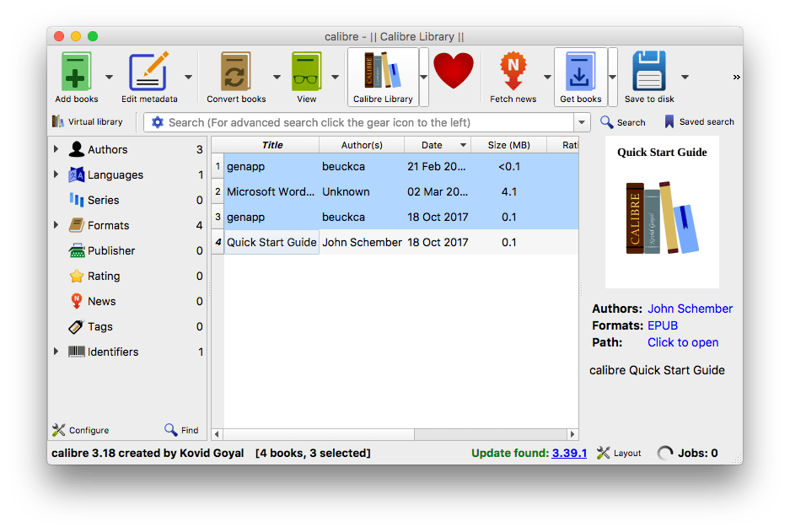This screenshot has height=532, width=790.
Task: Click the book list horizontal scrollbar thumb
Action: coord(319,433)
